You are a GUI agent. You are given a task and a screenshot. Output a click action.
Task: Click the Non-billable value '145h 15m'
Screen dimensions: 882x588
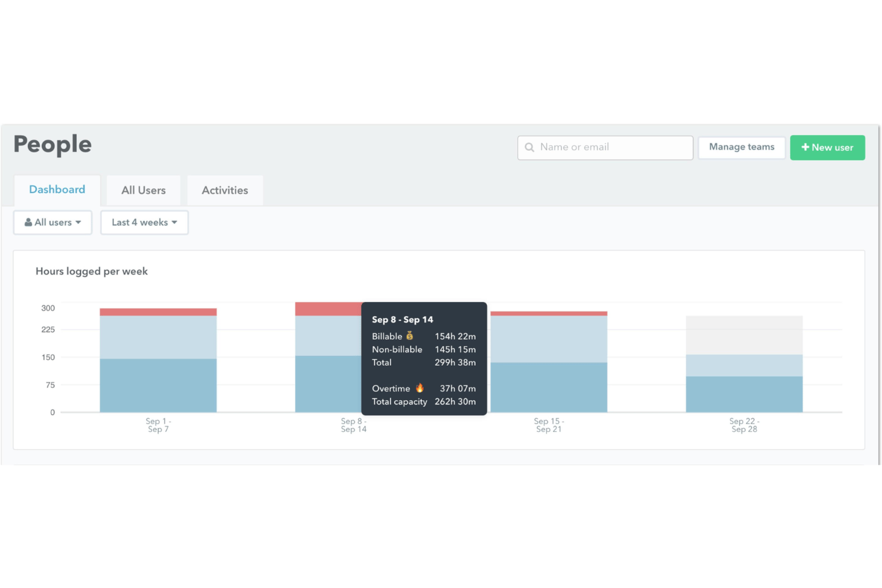click(x=455, y=349)
